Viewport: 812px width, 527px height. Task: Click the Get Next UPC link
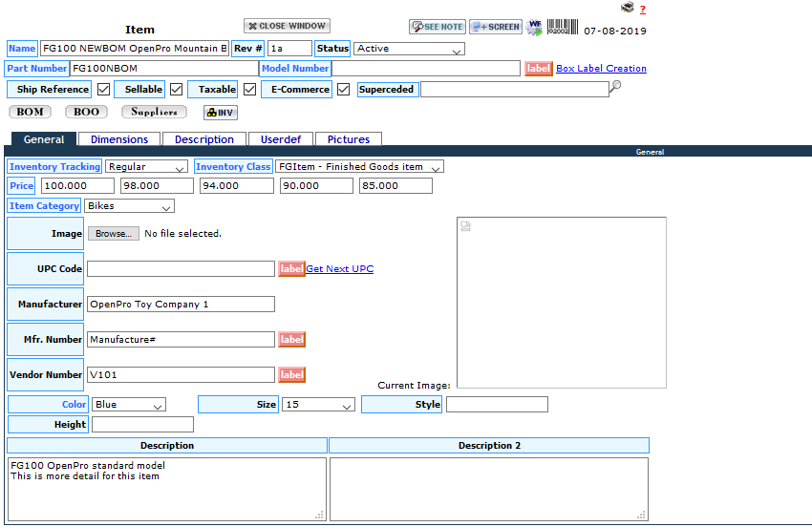click(x=340, y=269)
